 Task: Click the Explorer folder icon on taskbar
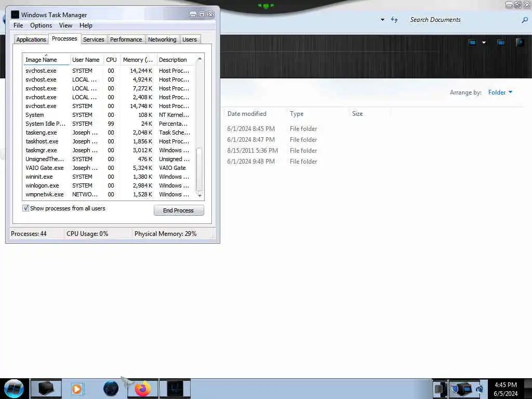tap(46, 389)
